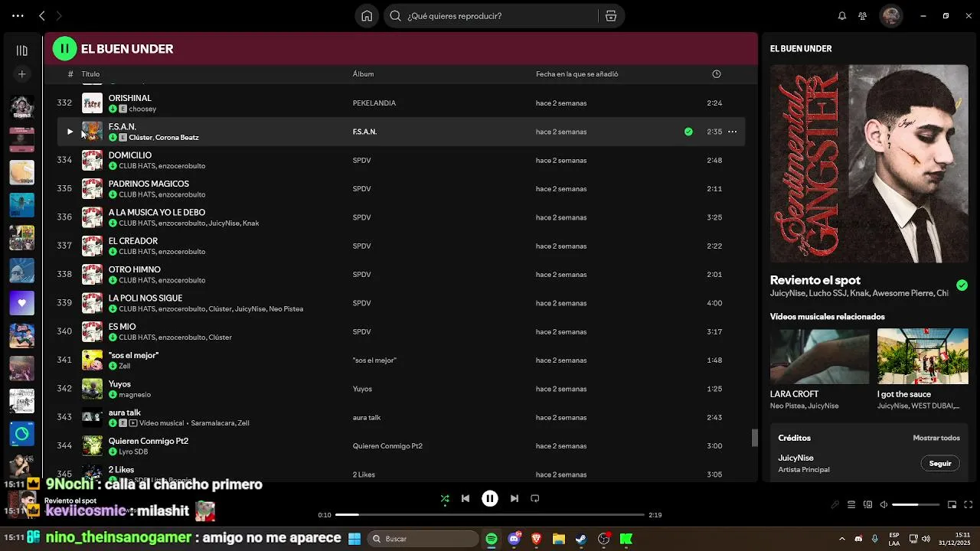
Task: Toggle repeat mode
Action: pos(535,499)
